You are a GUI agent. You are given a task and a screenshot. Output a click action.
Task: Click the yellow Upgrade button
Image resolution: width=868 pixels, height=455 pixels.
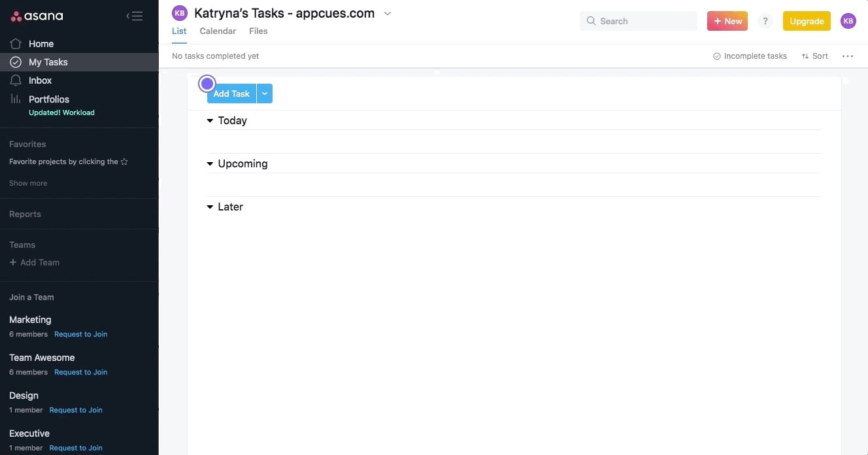click(806, 21)
